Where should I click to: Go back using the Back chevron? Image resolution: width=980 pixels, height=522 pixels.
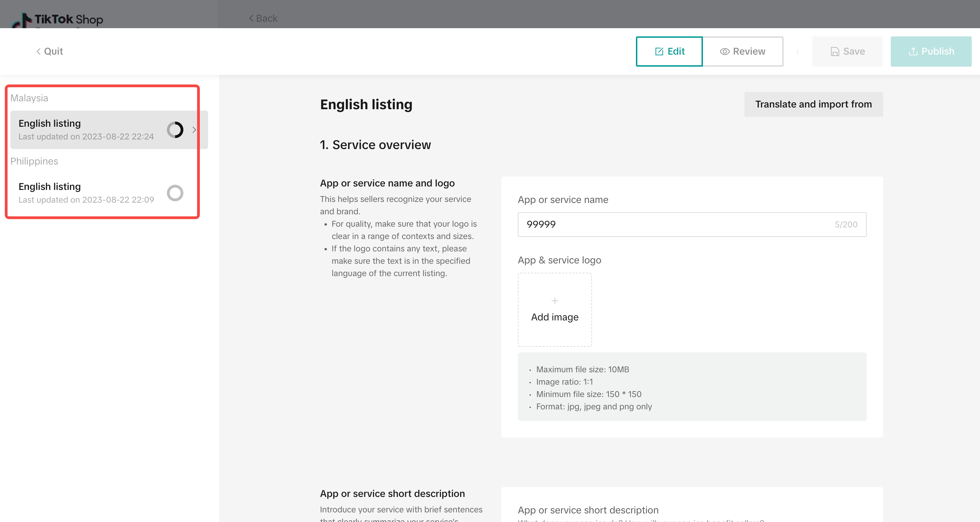pyautogui.click(x=251, y=18)
